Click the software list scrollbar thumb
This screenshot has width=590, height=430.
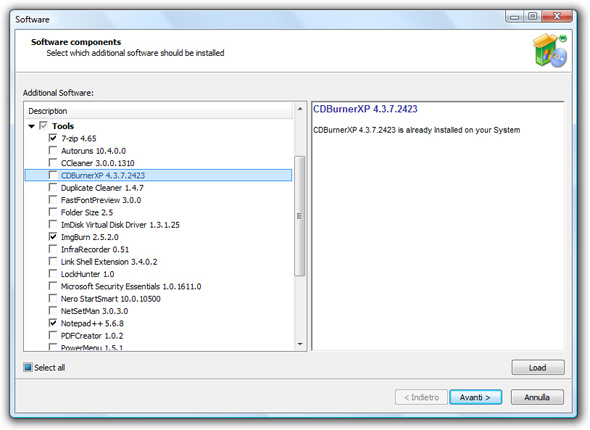pos(300,216)
